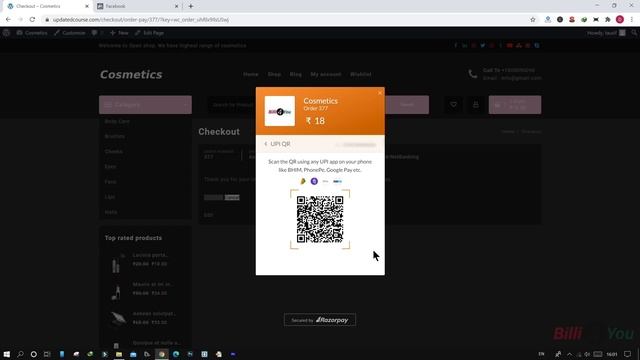Screen dimensions: 640x360
Task: Close the Razorpay payment popup
Action: tap(380, 93)
